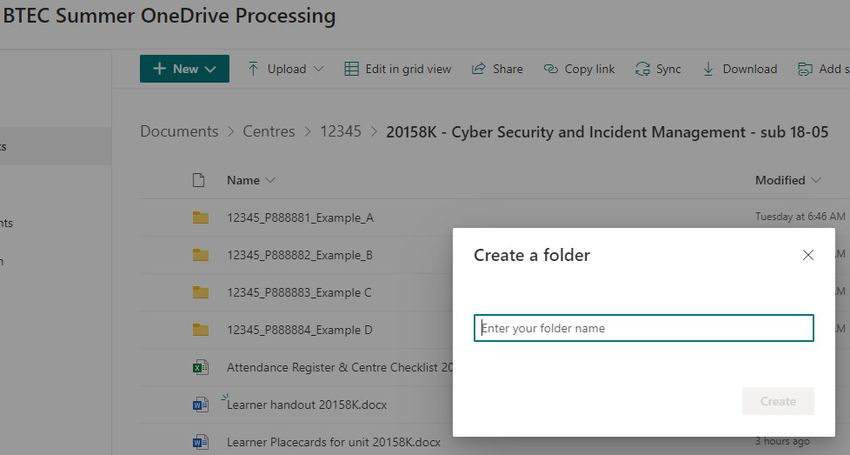
Task: Click the Add shortcut icon
Action: click(805, 69)
